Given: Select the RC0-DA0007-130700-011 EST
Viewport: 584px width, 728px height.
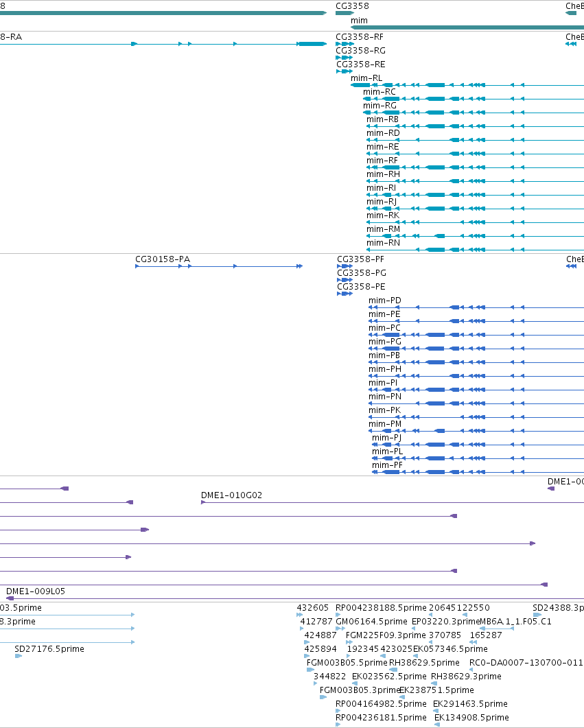Looking at the screenshot, I should (x=526, y=663).
